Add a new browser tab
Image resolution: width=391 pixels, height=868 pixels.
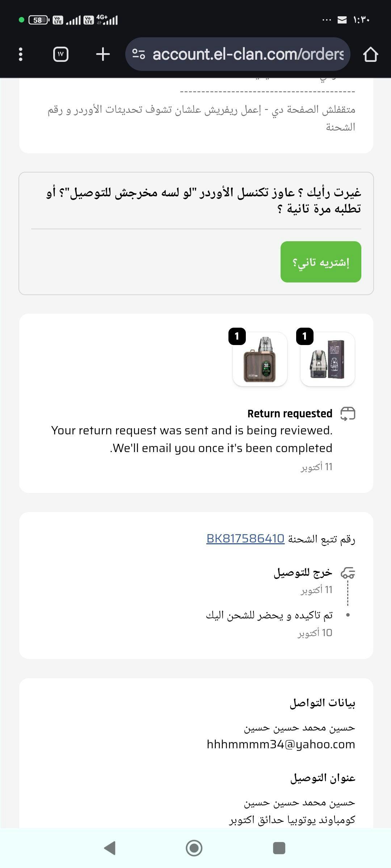point(103,54)
